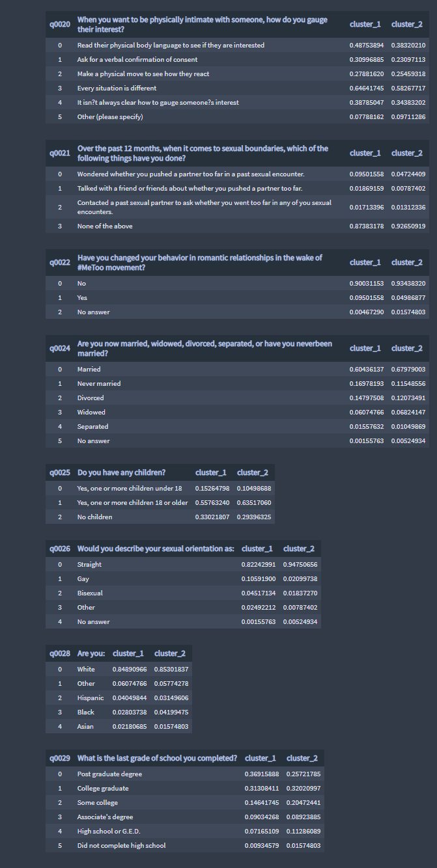Select the 'Bisexual' row
This screenshot has height=868, width=437.
click(184, 593)
